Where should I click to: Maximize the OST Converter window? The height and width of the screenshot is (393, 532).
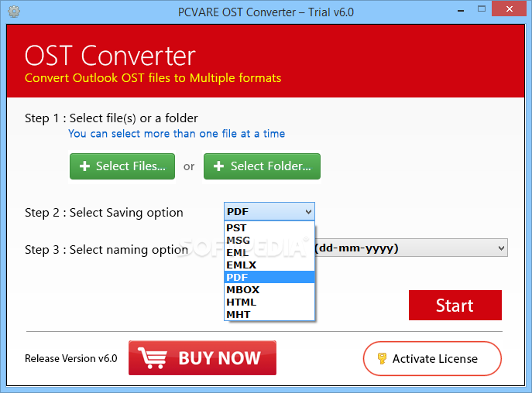[x=482, y=9]
